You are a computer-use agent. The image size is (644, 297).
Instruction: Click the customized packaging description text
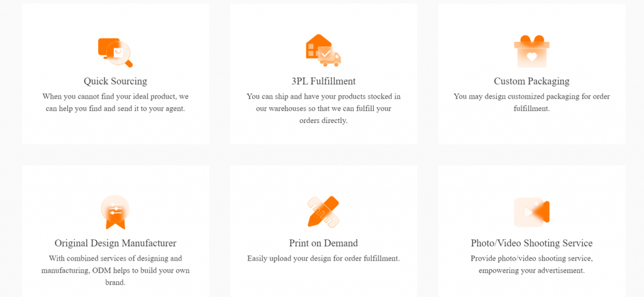click(531, 103)
